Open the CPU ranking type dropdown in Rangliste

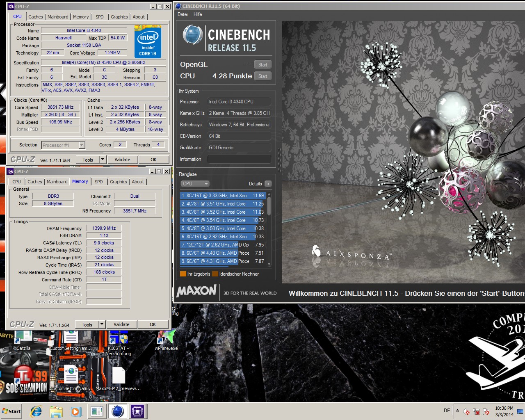pyautogui.click(x=195, y=184)
